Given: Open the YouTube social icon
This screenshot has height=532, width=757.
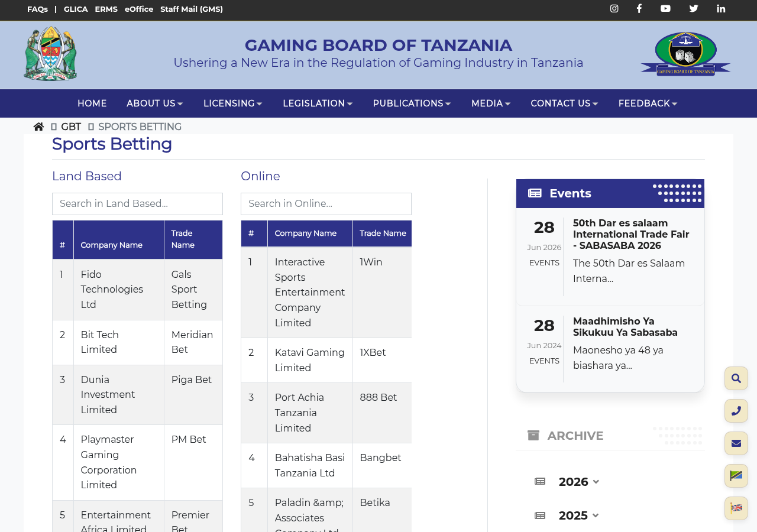Looking at the screenshot, I should (x=665, y=8).
